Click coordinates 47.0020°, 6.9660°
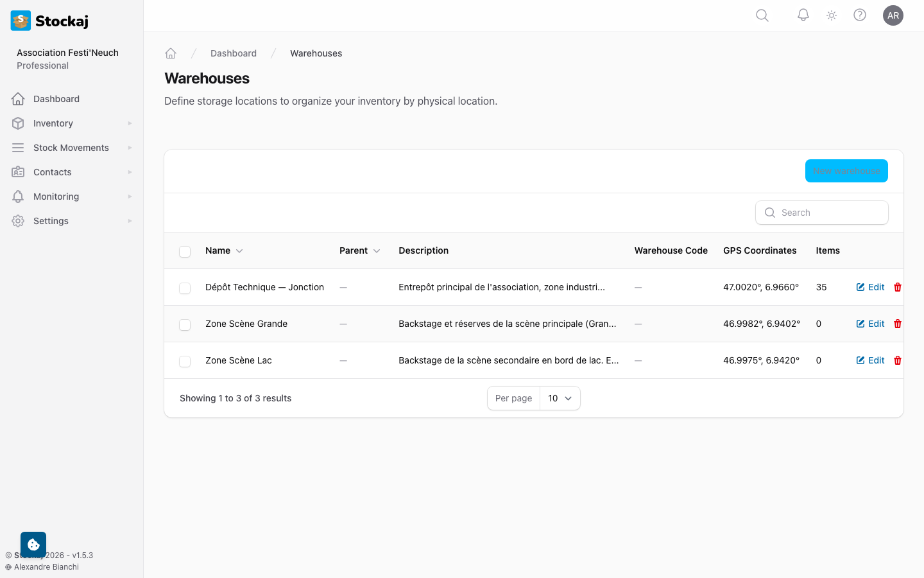 click(x=761, y=287)
